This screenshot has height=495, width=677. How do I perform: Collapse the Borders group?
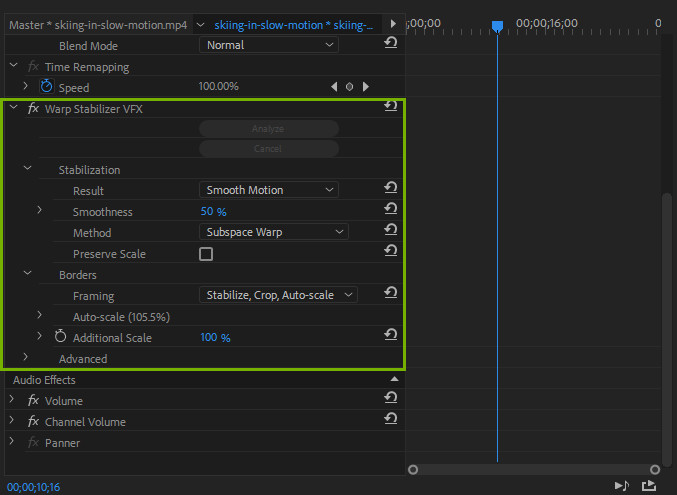tap(28, 273)
